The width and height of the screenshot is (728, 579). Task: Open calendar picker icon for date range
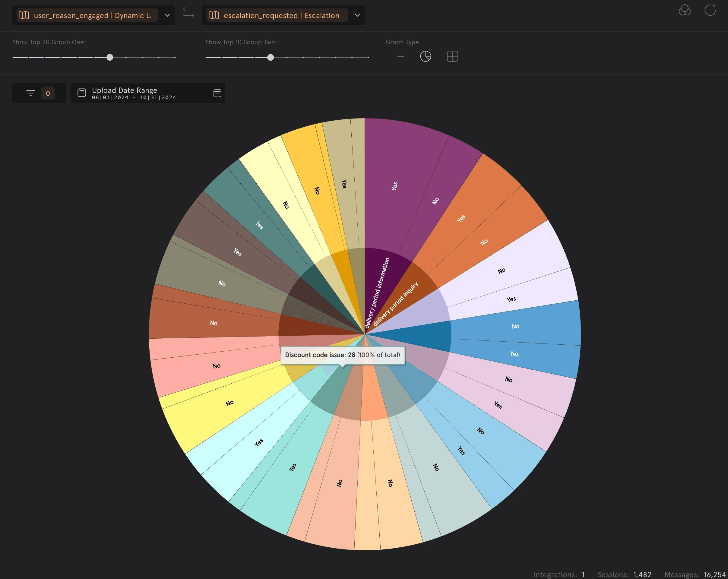click(217, 93)
